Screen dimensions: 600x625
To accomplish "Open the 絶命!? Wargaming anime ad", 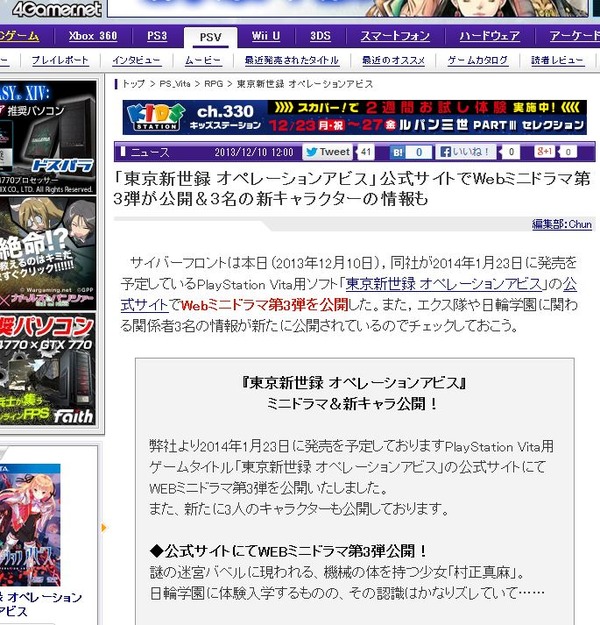I will 48,253.
